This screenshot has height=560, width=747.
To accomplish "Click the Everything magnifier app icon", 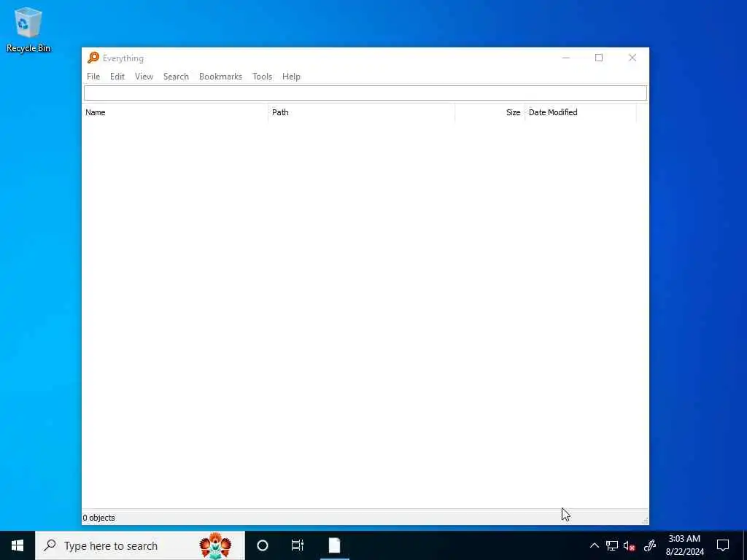I will [93, 58].
